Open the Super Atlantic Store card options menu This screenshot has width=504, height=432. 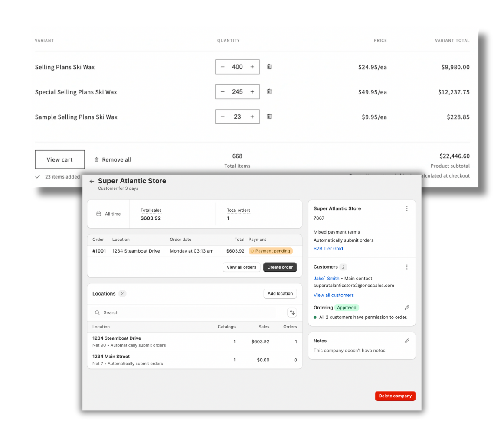point(406,208)
